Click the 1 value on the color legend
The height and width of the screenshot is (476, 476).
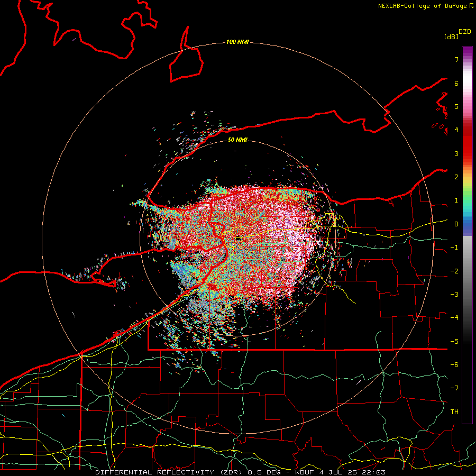[x=456, y=200]
